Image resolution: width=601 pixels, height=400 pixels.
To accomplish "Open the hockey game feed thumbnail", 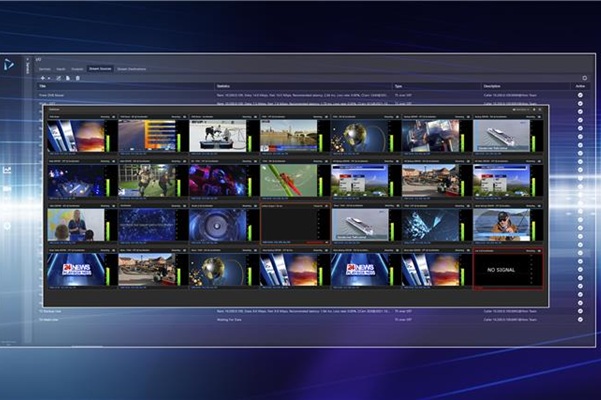I will [218, 136].
